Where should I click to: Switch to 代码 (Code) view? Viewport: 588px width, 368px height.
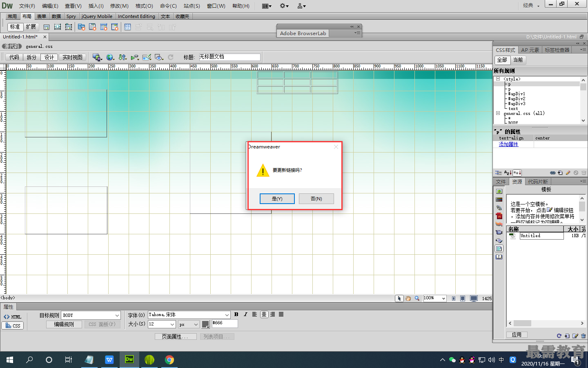(14, 57)
